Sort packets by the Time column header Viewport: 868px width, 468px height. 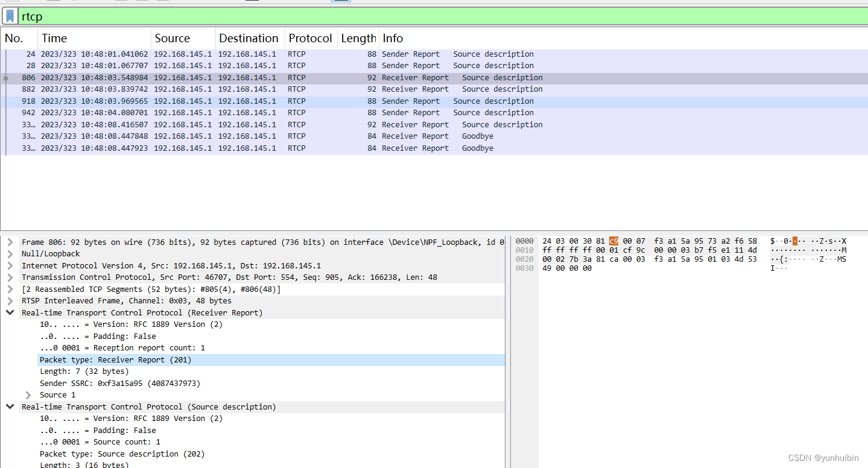coord(94,38)
